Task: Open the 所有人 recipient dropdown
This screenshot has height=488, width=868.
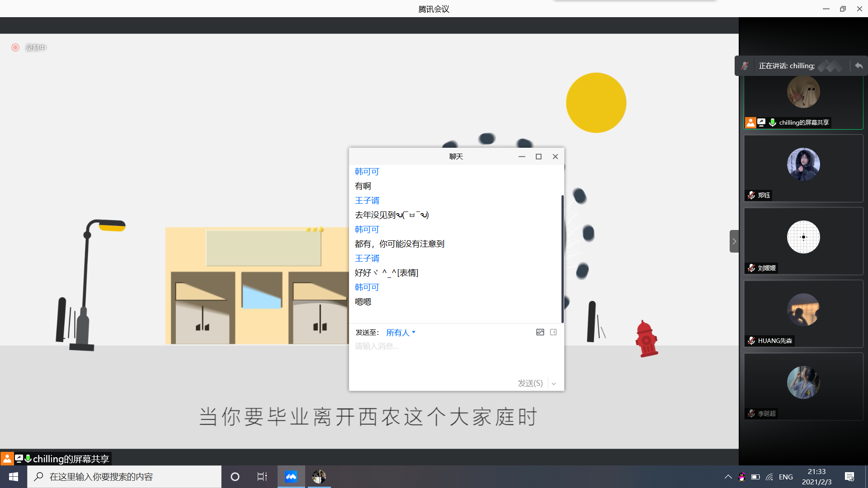Action: click(x=401, y=333)
